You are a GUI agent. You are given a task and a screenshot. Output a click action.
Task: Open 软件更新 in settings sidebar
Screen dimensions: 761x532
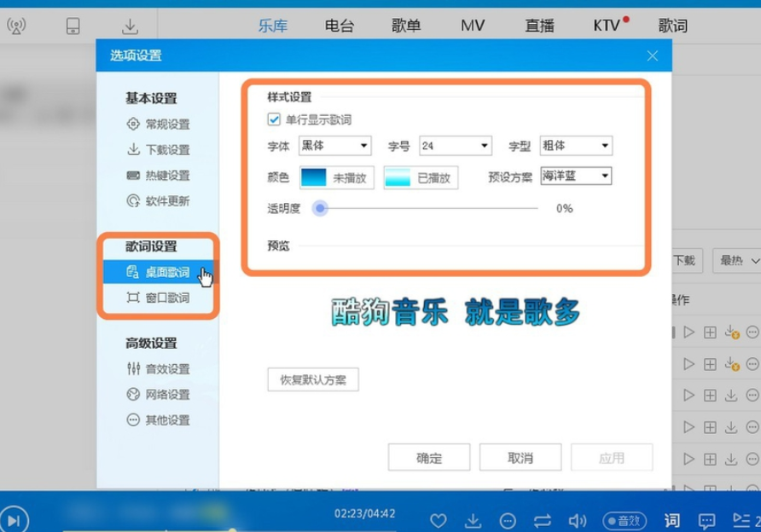(x=158, y=200)
